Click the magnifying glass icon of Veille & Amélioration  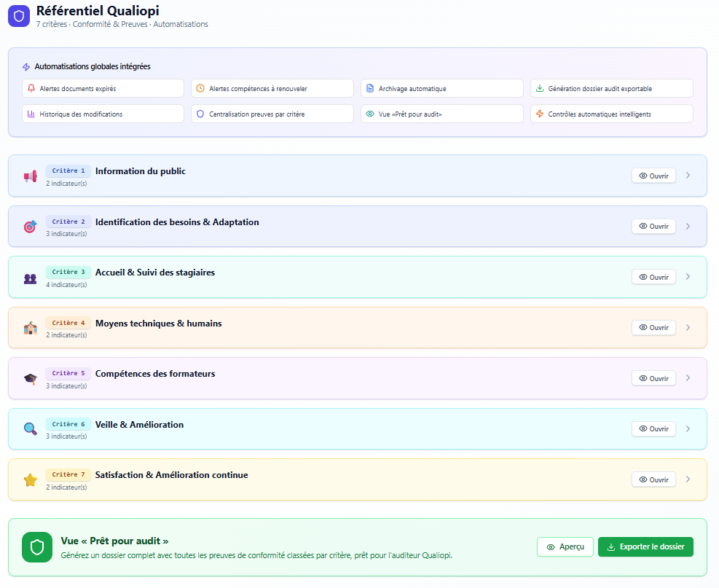point(31,429)
